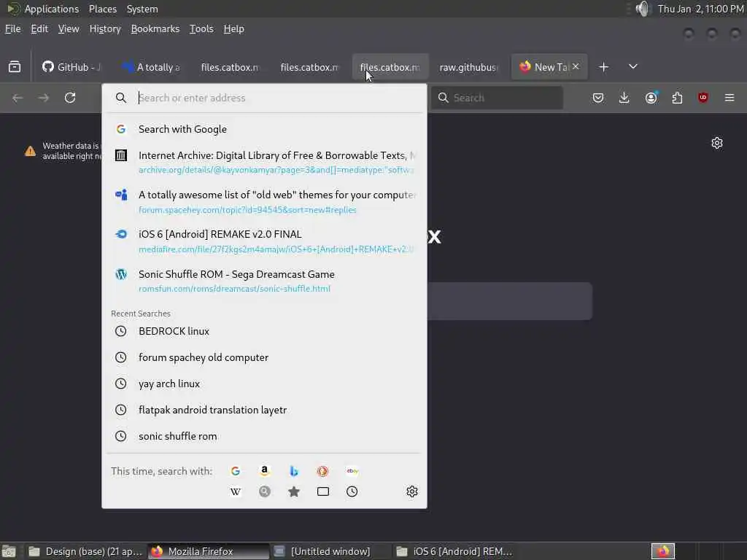Image resolution: width=747 pixels, height=560 pixels.
Task: Select recent search forum spachey old computer
Action: [264, 357]
